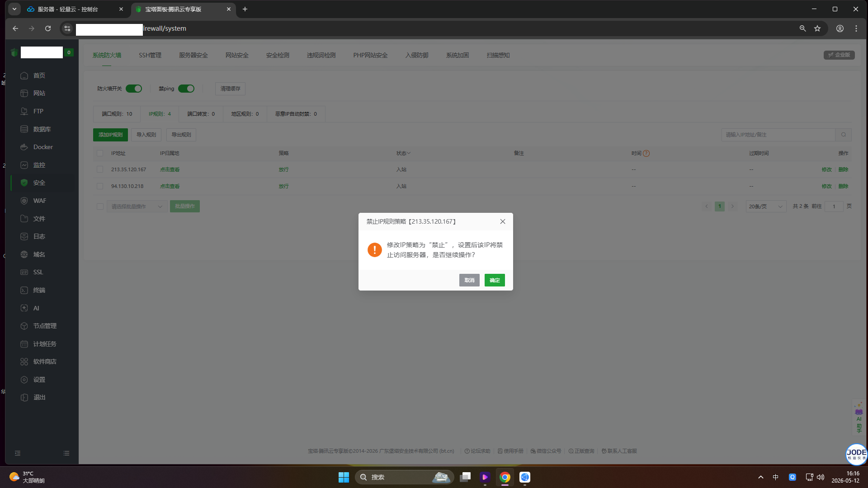Switch to the PHP网站安全 tab
This screenshot has width=868, height=488.
(x=371, y=55)
